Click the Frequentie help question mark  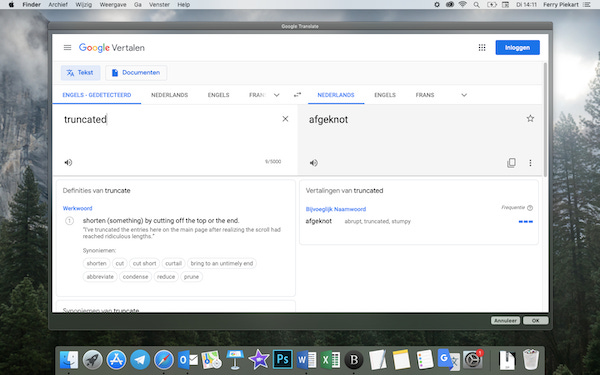point(530,208)
